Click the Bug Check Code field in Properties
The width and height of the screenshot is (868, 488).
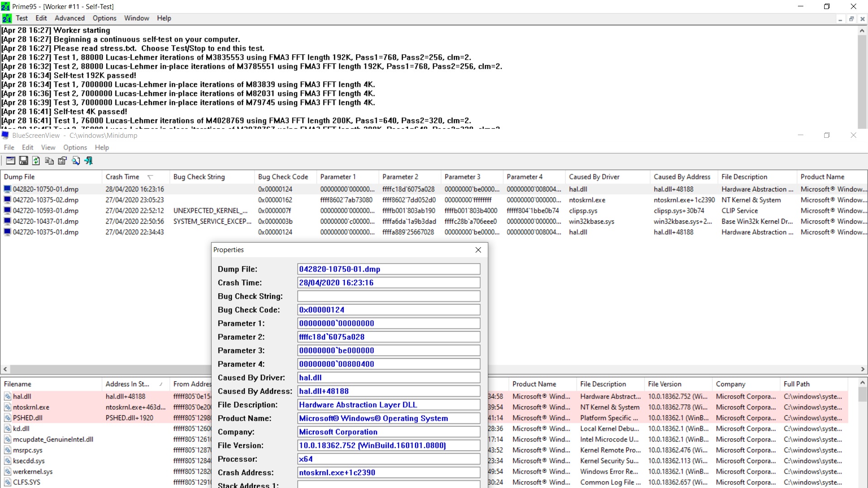coord(389,310)
